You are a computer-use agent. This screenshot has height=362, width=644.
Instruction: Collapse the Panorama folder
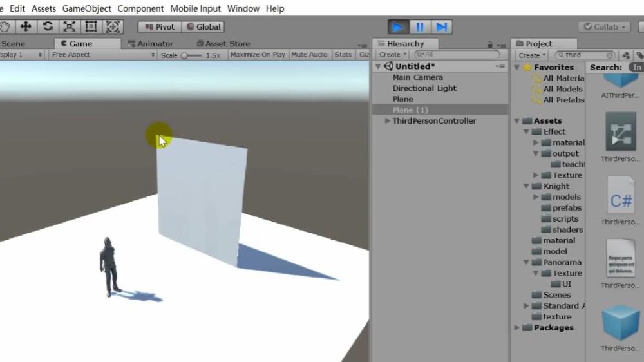[x=526, y=262]
